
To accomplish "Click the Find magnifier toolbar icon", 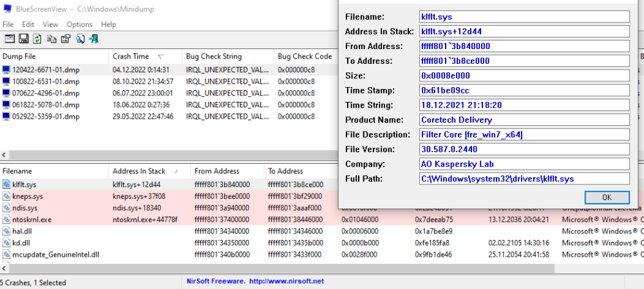I will pos(80,39).
